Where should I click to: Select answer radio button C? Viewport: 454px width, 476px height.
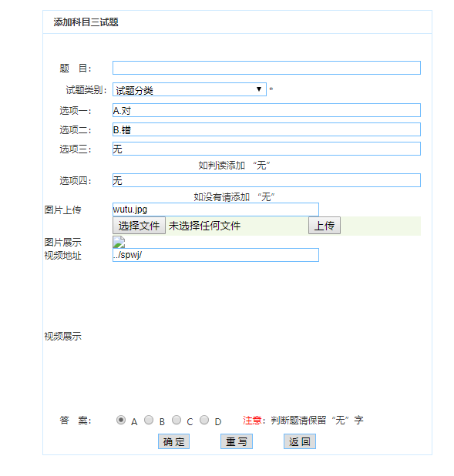[x=177, y=420]
